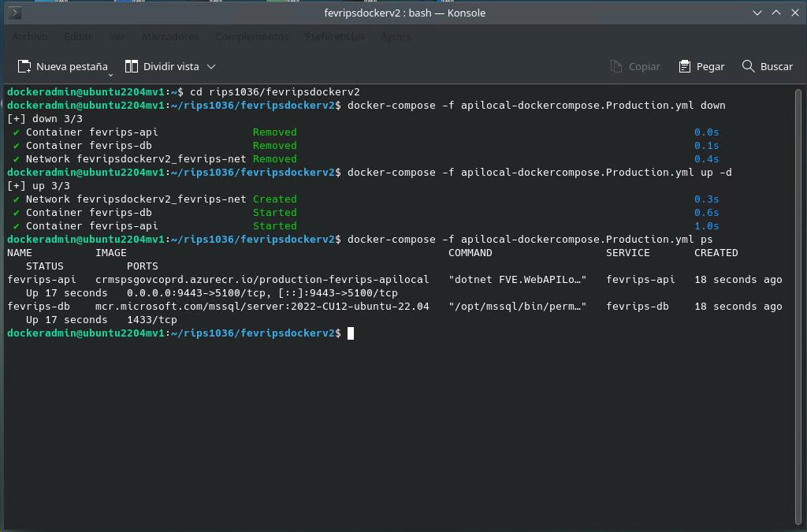Image resolution: width=807 pixels, height=532 pixels.
Task: Click the window title 'fevripsdockerv2 : bash — Konsole'
Action: click(404, 13)
